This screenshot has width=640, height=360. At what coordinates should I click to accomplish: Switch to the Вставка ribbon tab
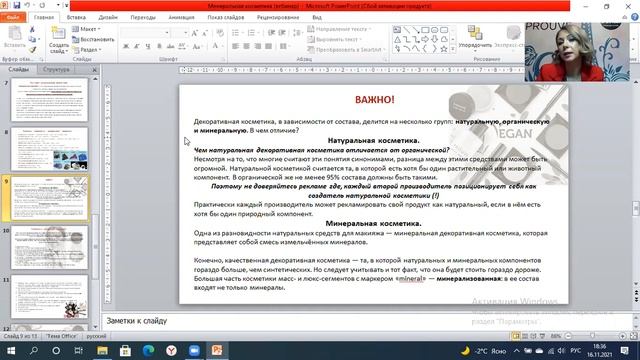tap(76, 17)
